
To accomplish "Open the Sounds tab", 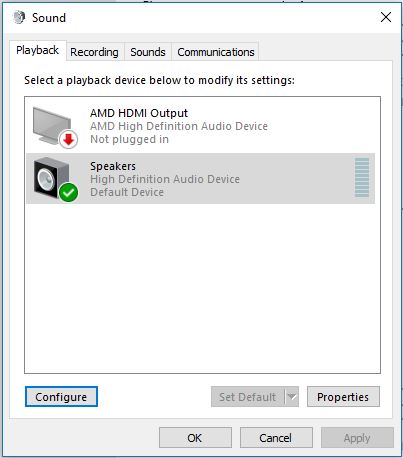I will point(148,52).
